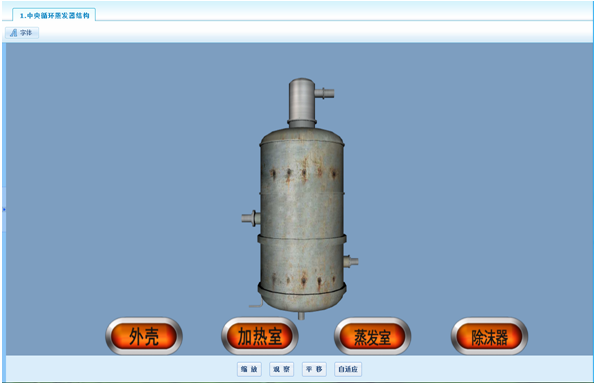
Task: Show the 蒸发室 evaporation chamber
Action: coord(372,336)
